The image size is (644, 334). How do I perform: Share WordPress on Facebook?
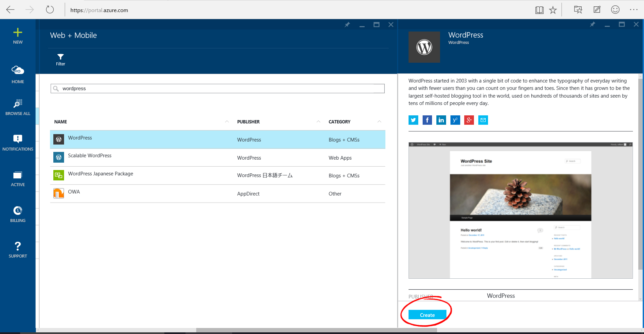click(427, 120)
